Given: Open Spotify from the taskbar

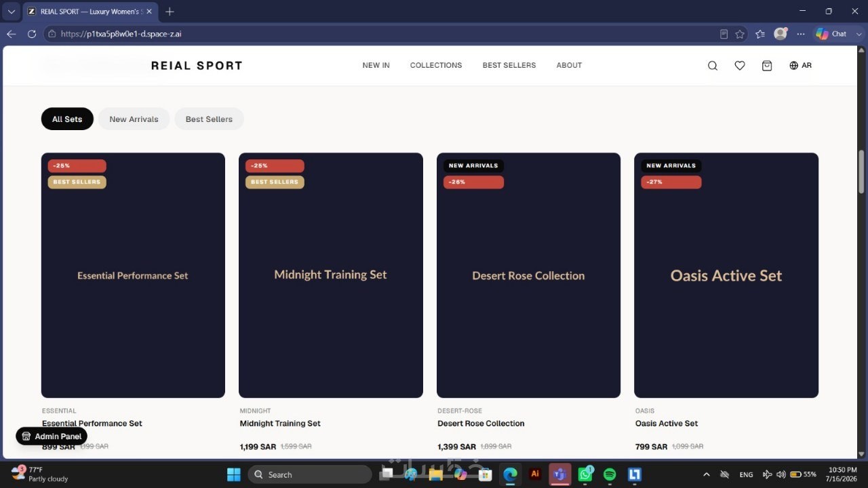Looking at the screenshot, I should pyautogui.click(x=610, y=474).
